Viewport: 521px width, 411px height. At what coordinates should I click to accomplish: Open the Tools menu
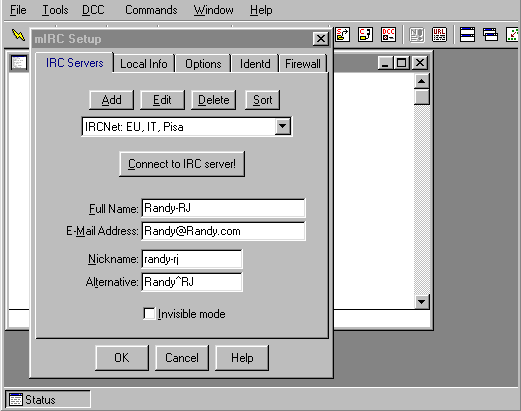[x=55, y=10]
